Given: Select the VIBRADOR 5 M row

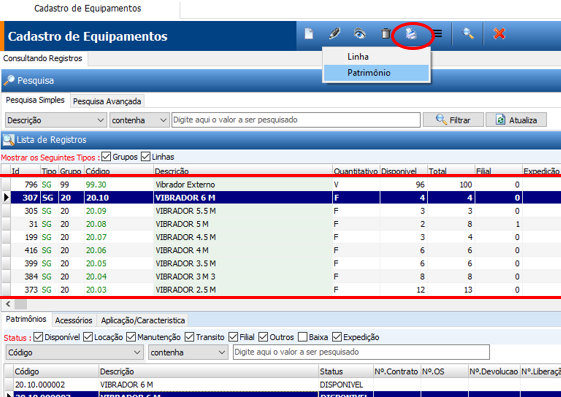Looking at the screenshot, I should tap(280, 224).
